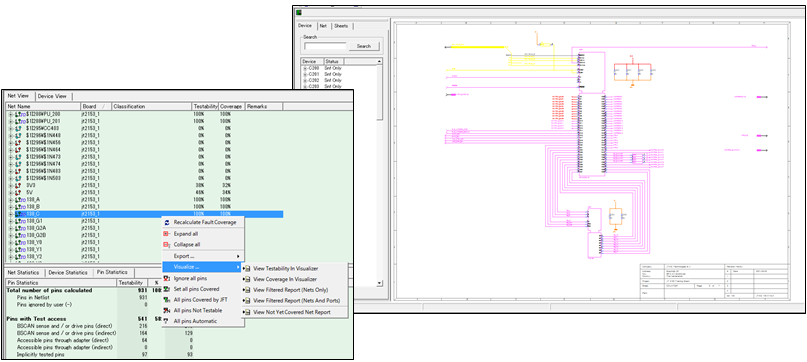This screenshot has height=362, width=807.
Task: Click the Recalculate Fault Coverage icon
Action: 166,222
